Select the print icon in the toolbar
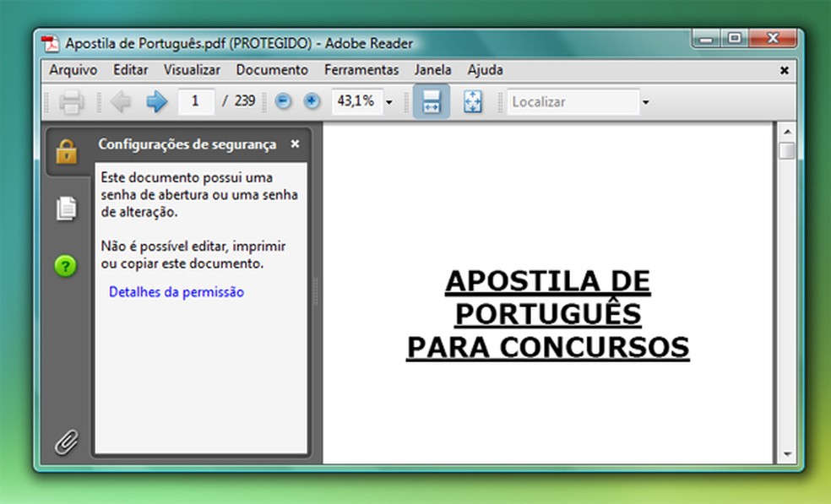 point(71,101)
